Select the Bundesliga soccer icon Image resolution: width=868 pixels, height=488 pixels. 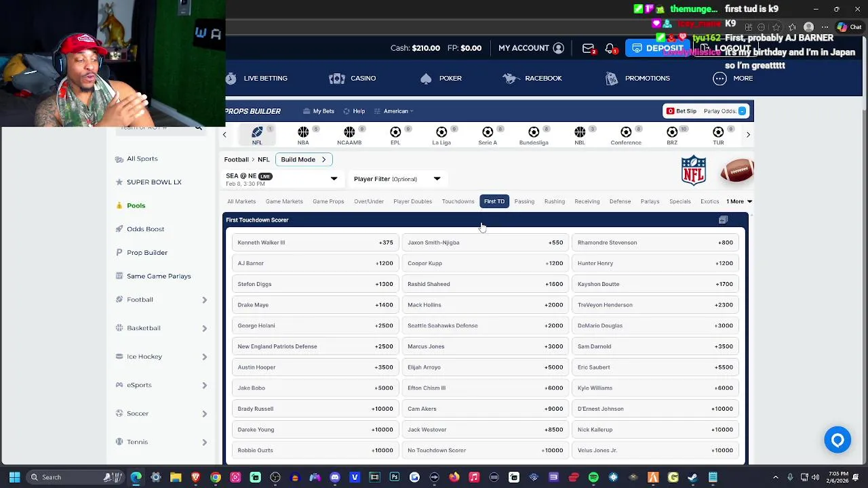click(x=534, y=135)
